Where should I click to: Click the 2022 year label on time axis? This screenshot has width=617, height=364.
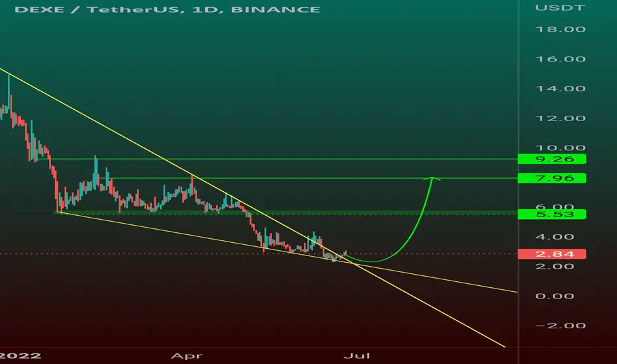21,356
